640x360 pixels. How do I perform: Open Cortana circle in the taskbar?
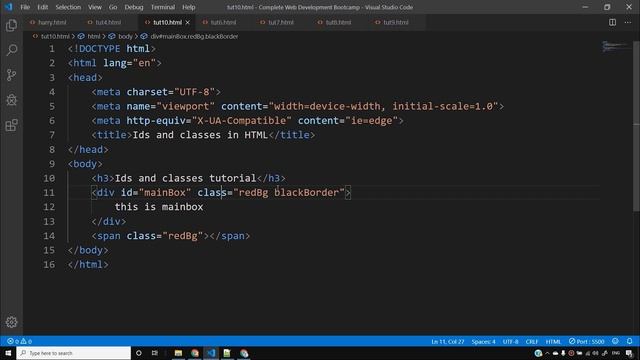tap(139, 353)
